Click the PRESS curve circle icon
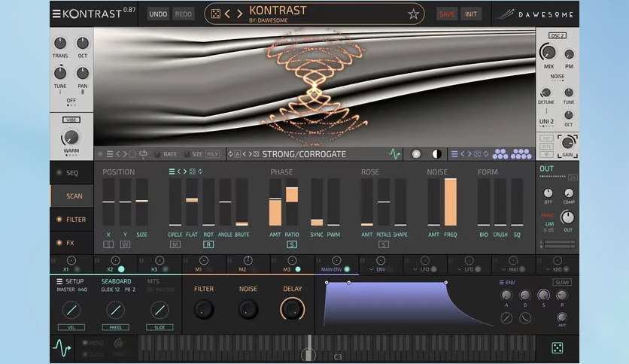The image size is (629, 364). 116,310
